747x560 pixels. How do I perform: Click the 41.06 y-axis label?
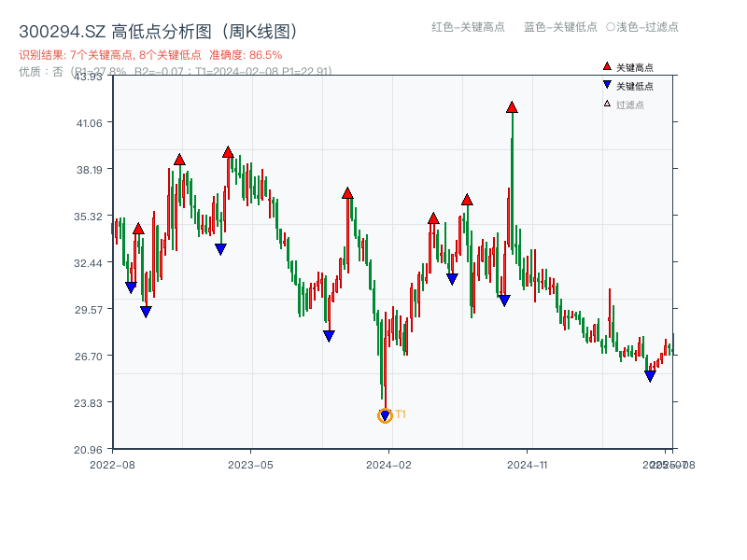point(89,123)
